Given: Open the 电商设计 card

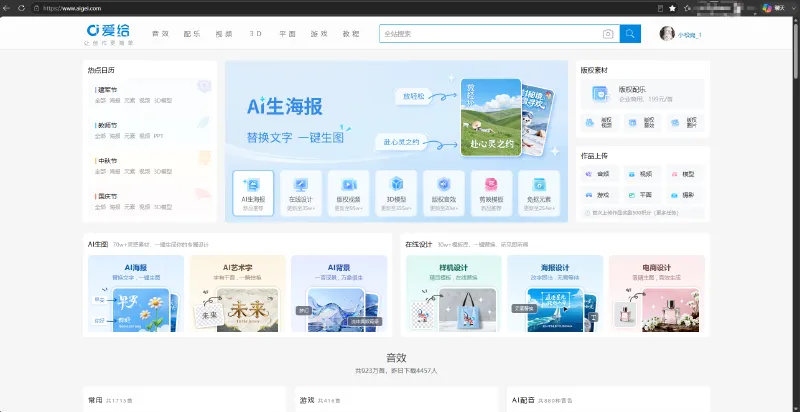Looking at the screenshot, I should [657, 294].
